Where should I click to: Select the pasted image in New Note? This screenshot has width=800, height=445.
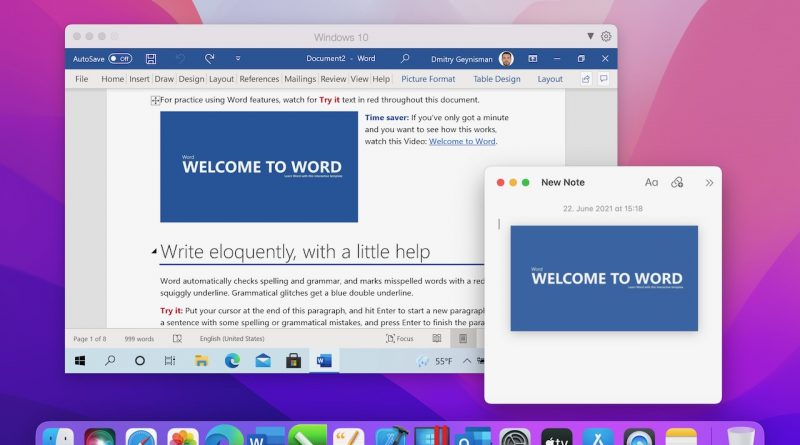click(x=604, y=279)
